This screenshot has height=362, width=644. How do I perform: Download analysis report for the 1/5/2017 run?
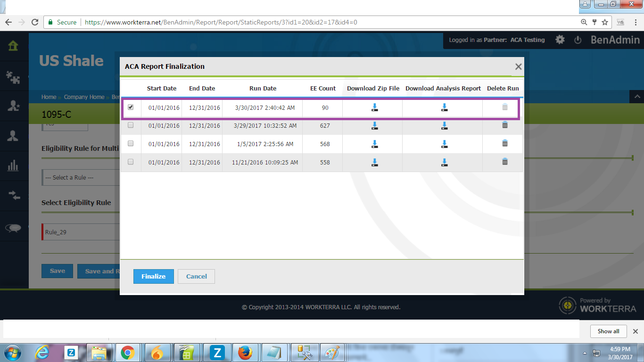(x=444, y=144)
